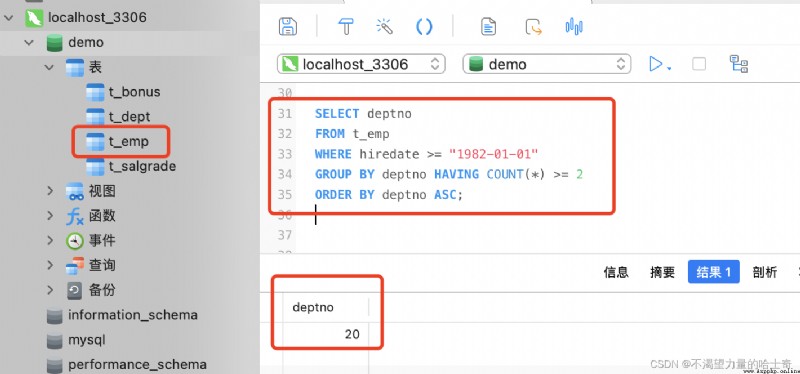Viewport: 800px width, 374px height.
Task: Click the localhost_3306 connection icon in tree
Action: coord(34,17)
